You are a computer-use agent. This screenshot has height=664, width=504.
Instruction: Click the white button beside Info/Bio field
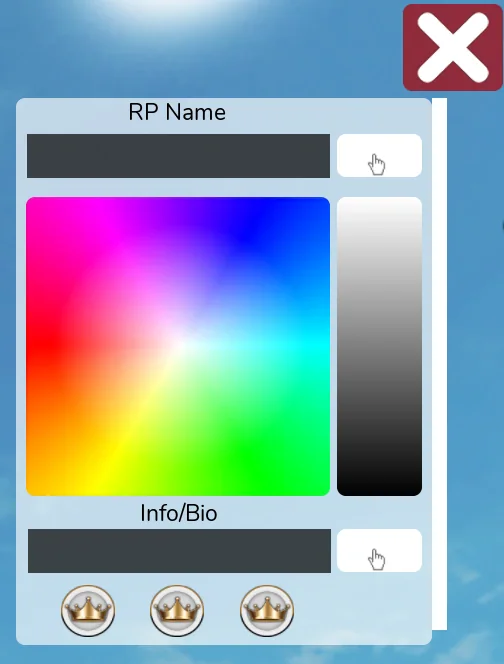[x=379, y=550]
